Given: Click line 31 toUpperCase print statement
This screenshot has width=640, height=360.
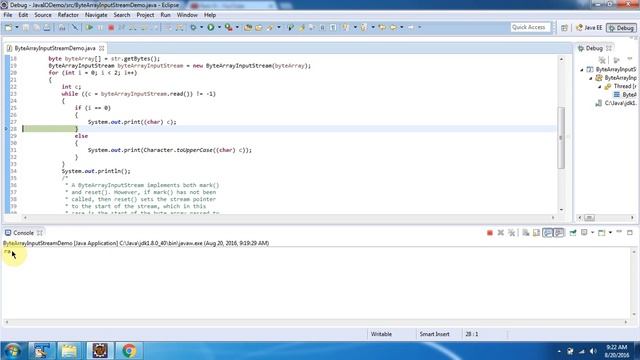Looking at the screenshot, I should point(170,150).
